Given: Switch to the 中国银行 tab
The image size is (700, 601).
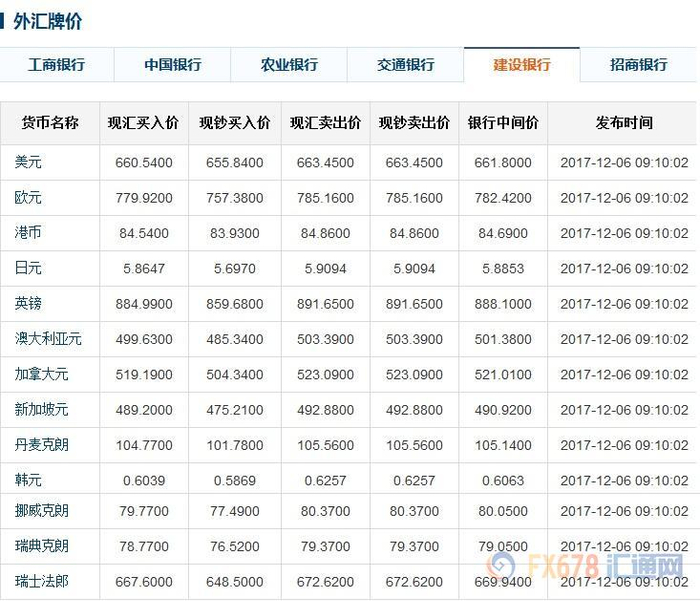Looking at the screenshot, I should 173,65.
